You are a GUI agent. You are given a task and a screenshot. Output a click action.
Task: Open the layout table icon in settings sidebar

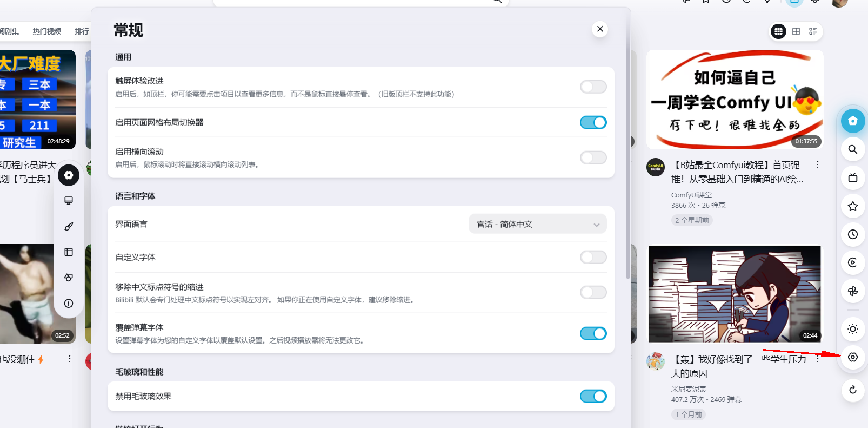pyautogui.click(x=69, y=252)
